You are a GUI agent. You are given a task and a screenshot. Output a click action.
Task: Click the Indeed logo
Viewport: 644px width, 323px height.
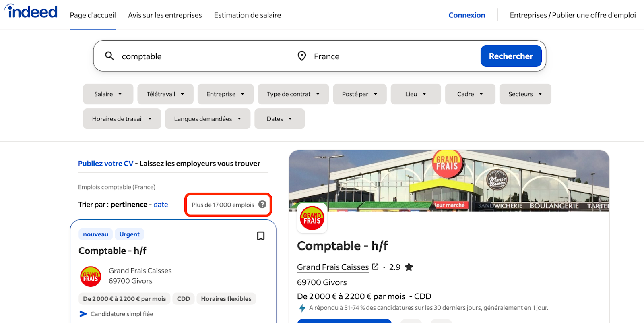pos(31,11)
